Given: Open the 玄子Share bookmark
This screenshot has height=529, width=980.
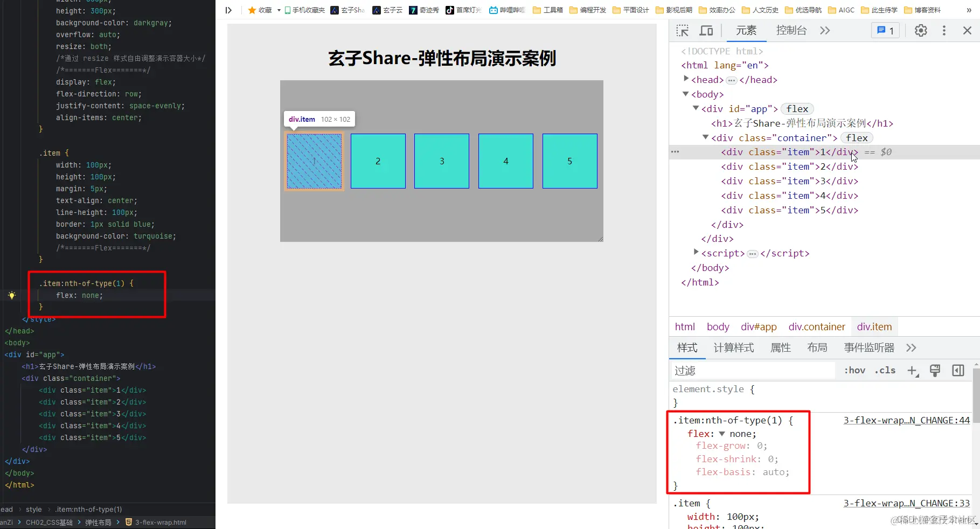Looking at the screenshot, I should tap(347, 10).
